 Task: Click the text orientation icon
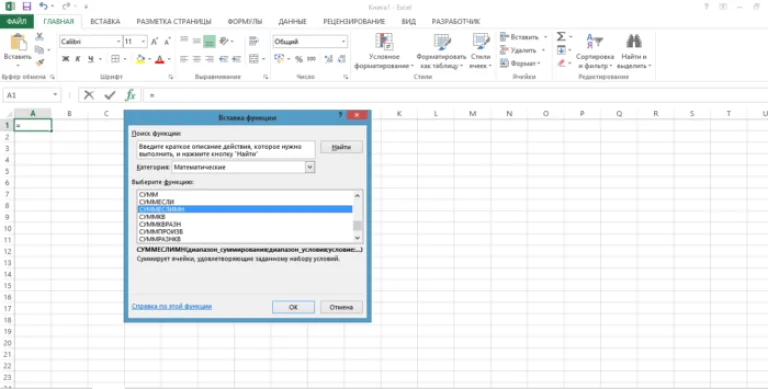tap(223, 41)
